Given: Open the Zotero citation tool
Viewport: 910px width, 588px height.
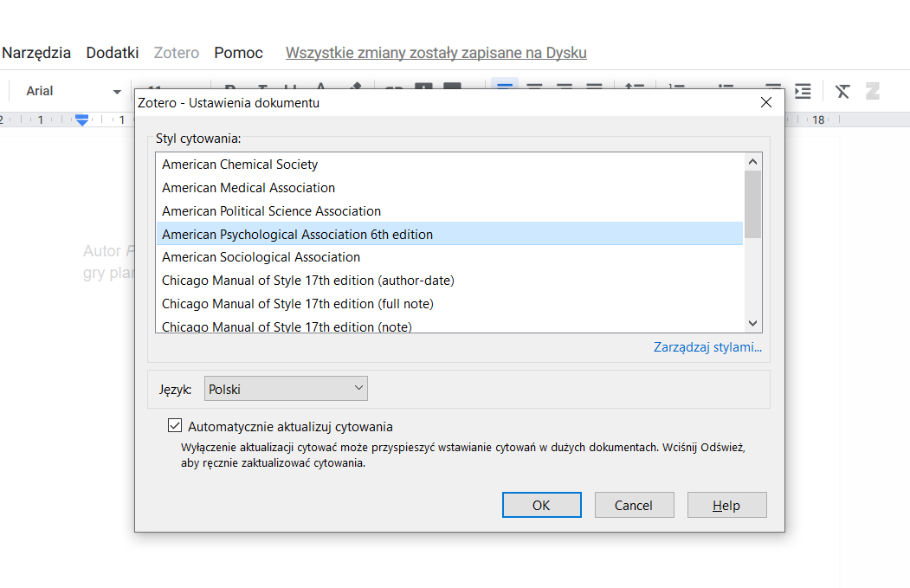Looking at the screenshot, I should [872, 90].
